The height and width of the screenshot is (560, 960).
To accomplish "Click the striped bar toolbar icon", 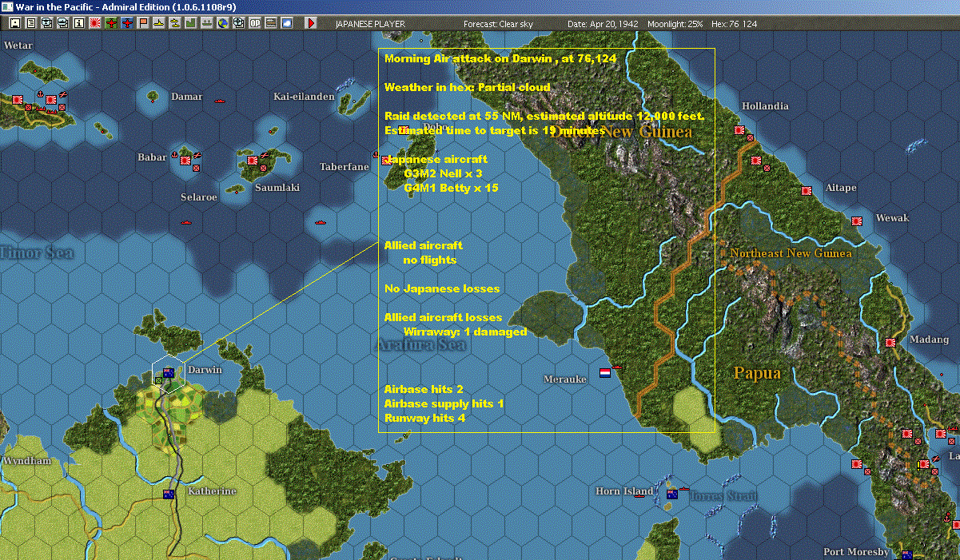I will 271,23.
